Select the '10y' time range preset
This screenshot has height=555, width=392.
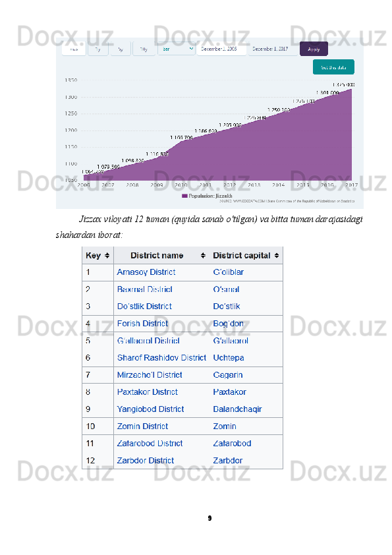[144, 49]
